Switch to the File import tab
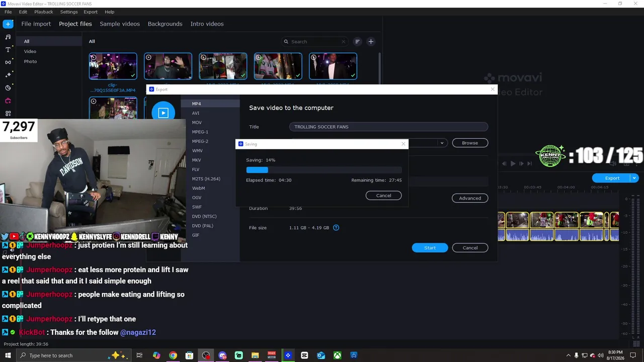The height and width of the screenshot is (362, 644). coord(36,24)
